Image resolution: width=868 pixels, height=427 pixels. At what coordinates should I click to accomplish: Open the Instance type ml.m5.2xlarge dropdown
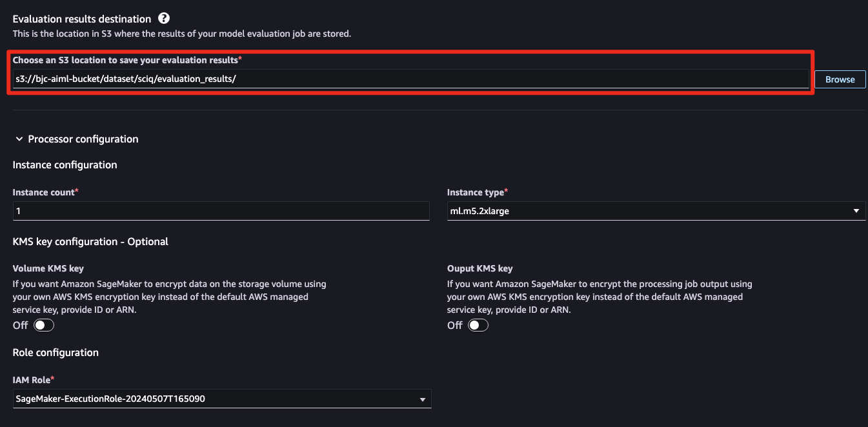tap(656, 211)
